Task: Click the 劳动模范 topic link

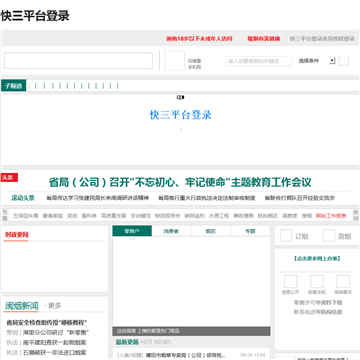Action: [x=140, y=216]
